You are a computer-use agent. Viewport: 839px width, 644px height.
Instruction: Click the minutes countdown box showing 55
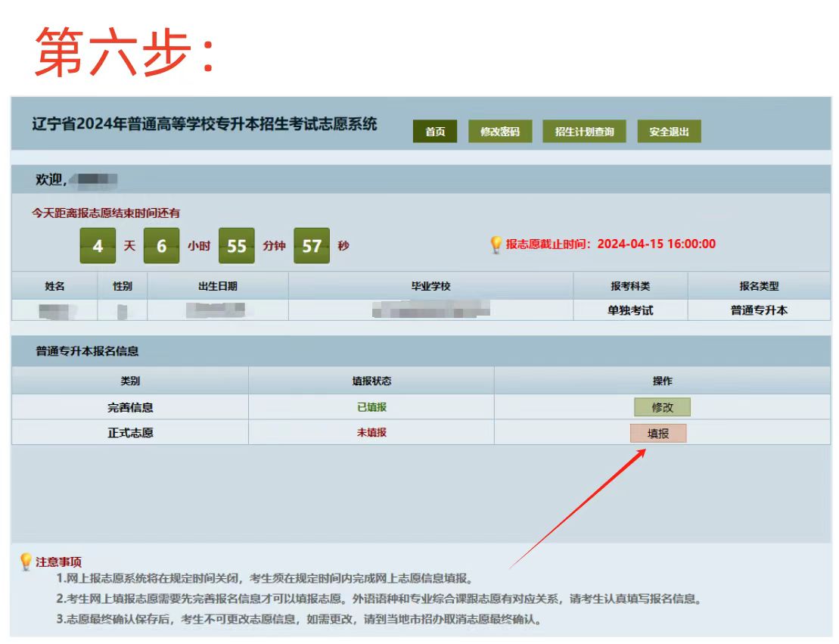[237, 246]
